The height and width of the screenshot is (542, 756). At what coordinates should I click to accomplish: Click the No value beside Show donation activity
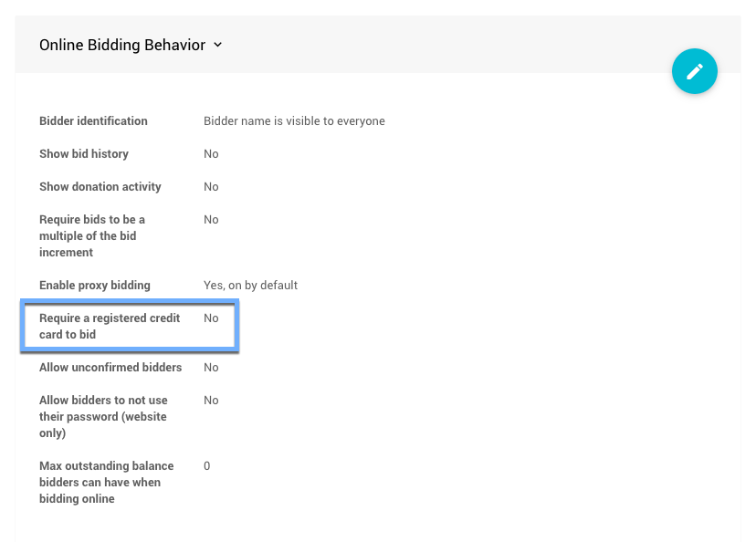pos(211,187)
